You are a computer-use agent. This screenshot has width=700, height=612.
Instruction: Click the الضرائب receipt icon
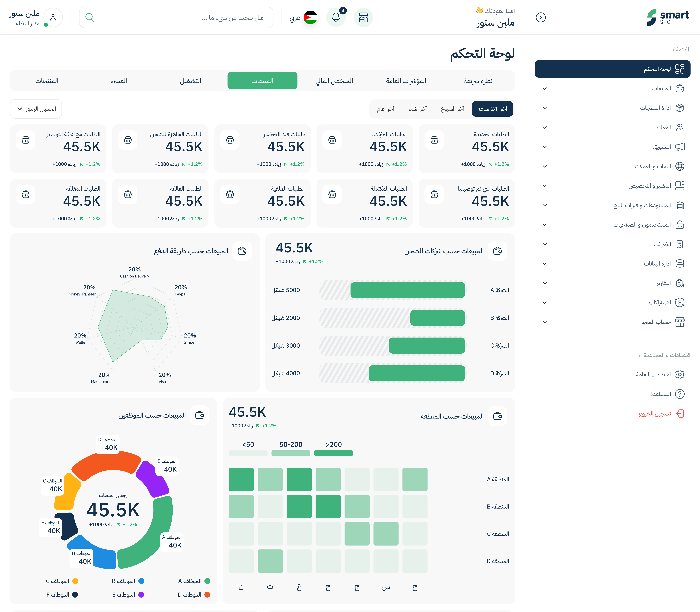point(680,244)
